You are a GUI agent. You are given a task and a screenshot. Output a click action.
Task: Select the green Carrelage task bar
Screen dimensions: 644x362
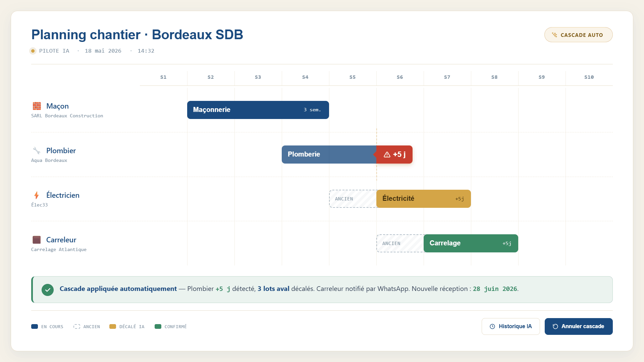pos(471,243)
